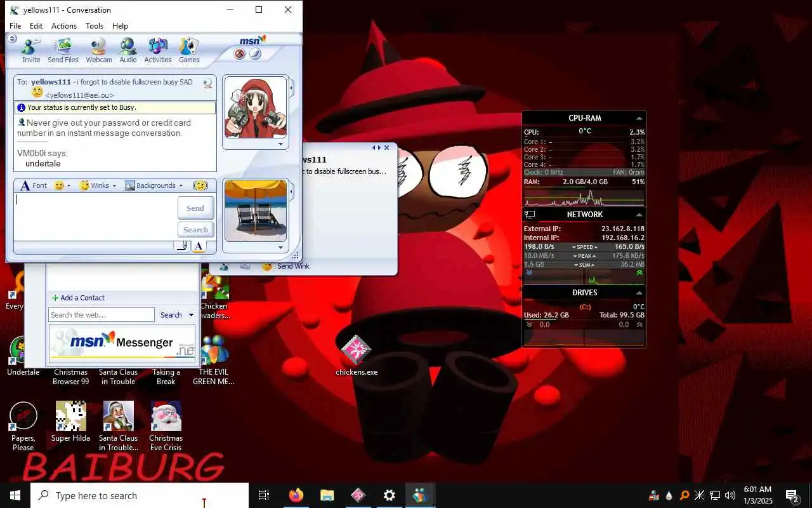
Task: Open the Actions menu
Action: 64,26
